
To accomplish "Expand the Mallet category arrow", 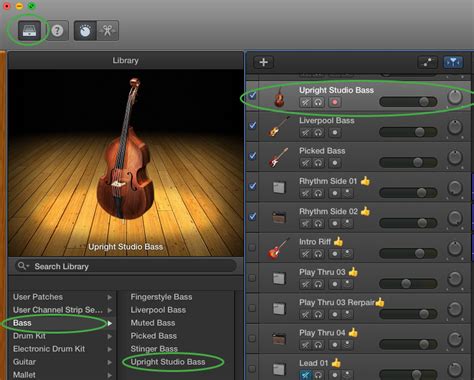I will [110, 375].
